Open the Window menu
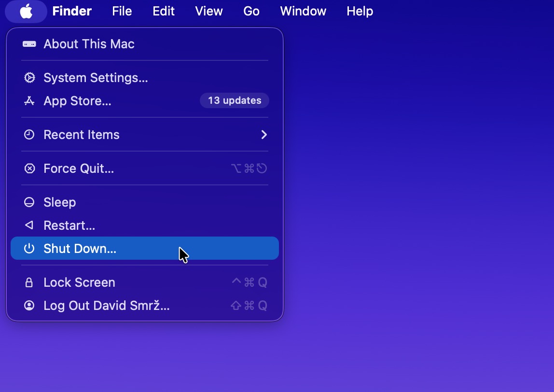Image resolution: width=554 pixels, height=392 pixels. 303,11
